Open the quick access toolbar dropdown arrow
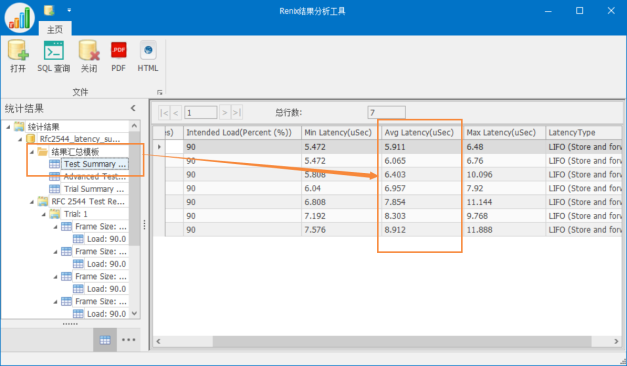627x366 pixels. click(x=69, y=10)
